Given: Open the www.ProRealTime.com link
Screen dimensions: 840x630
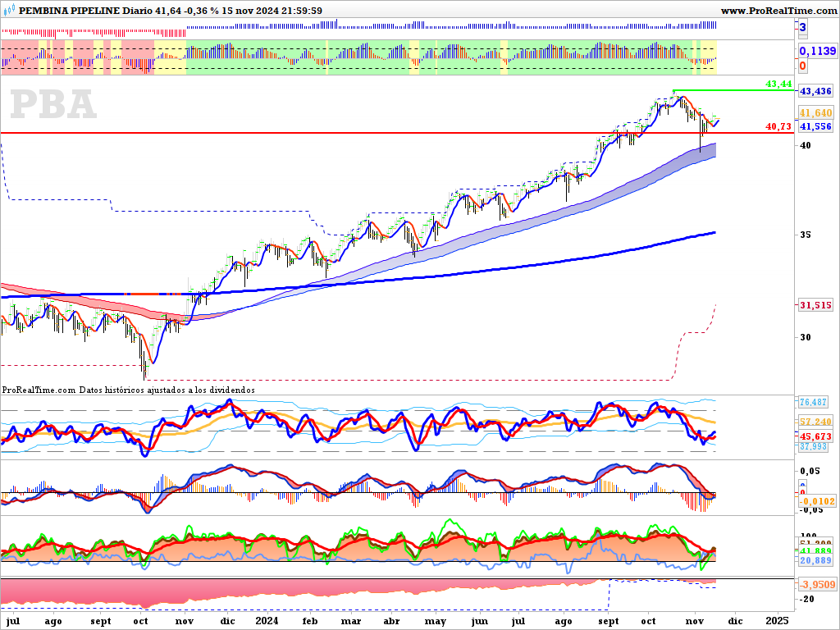Looking at the screenshot, I should pos(778,10).
